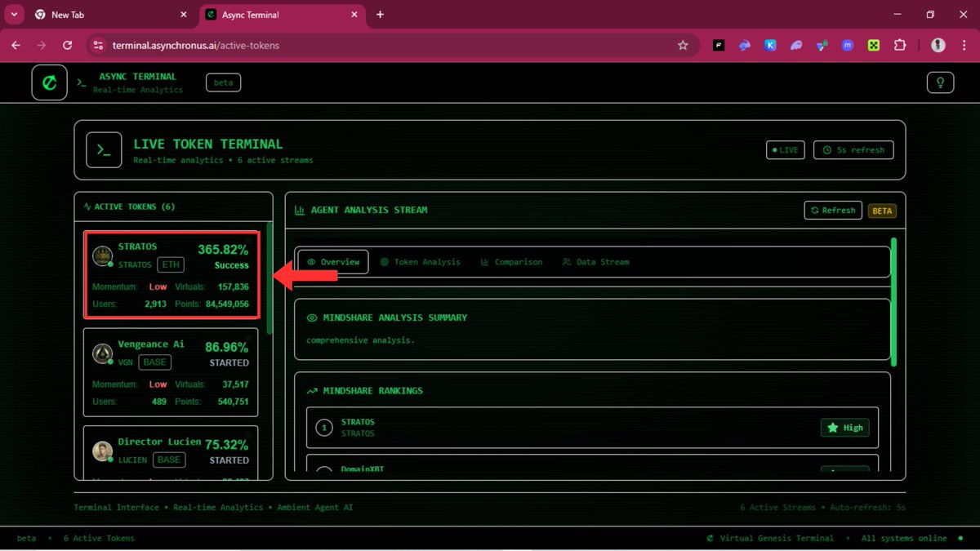Click the BASE chain tag on Vengeance Ai

pos(154,362)
